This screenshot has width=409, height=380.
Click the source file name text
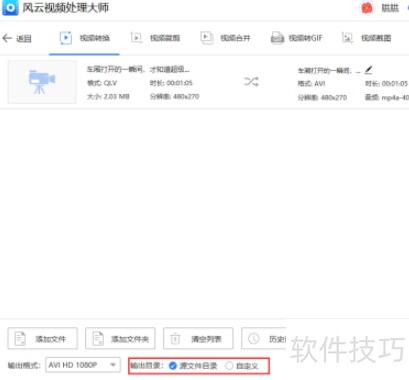point(138,69)
